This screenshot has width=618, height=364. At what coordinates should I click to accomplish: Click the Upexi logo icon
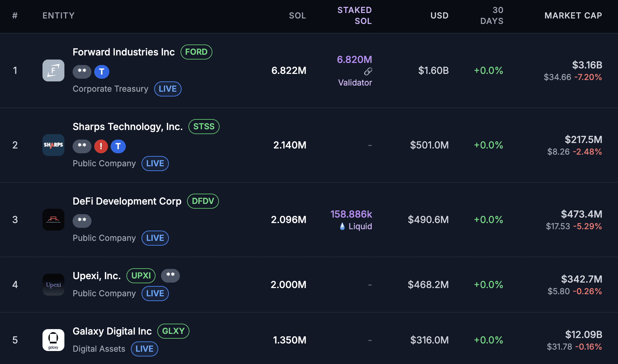(x=53, y=285)
